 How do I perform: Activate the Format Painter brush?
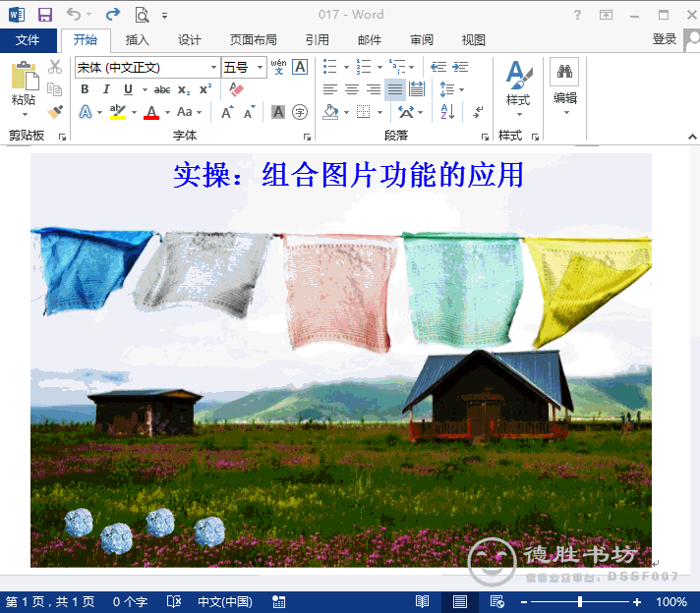coord(55,111)
